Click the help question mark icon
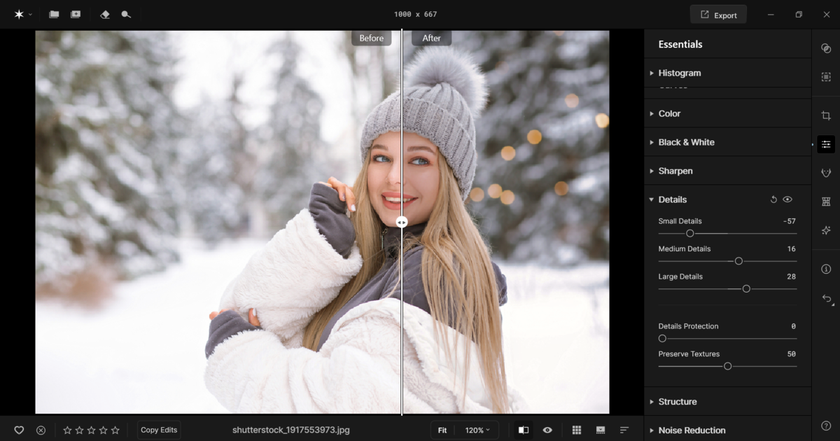 [x=825, y=426]
